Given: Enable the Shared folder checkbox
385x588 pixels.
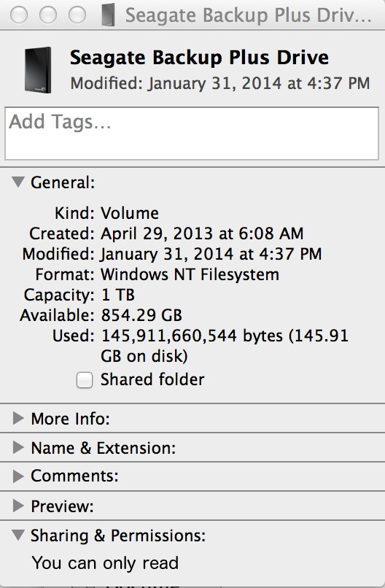Looking at the screenshot, I should (x=85, y=380).
